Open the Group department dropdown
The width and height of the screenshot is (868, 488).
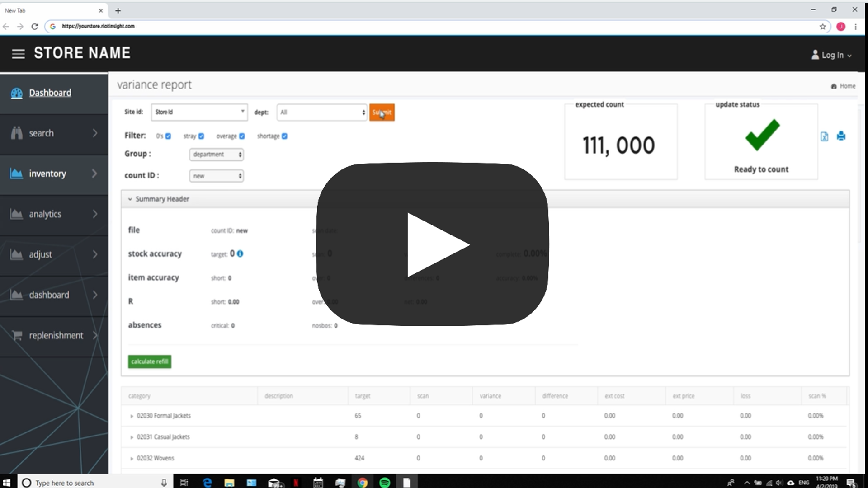(217, 155)
